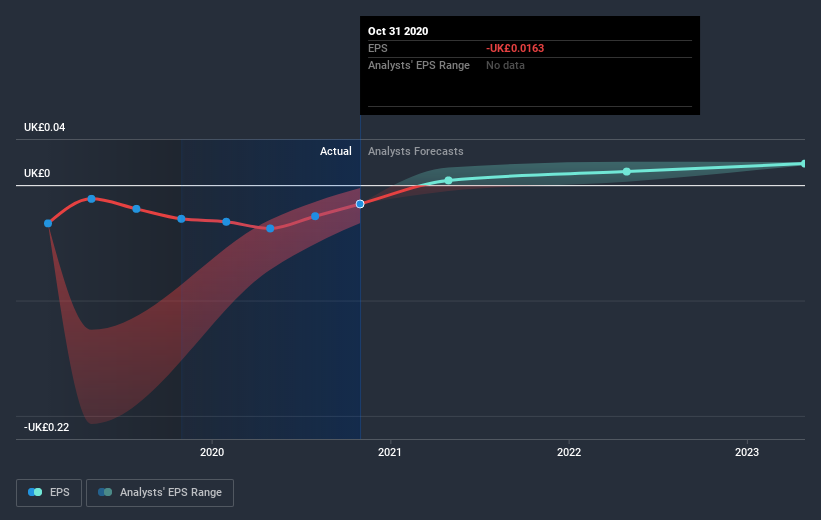Select the peak EPS data point in early 2019
Image resolution: width=821 pixels, height=520 pixels.
coord(92,199)
